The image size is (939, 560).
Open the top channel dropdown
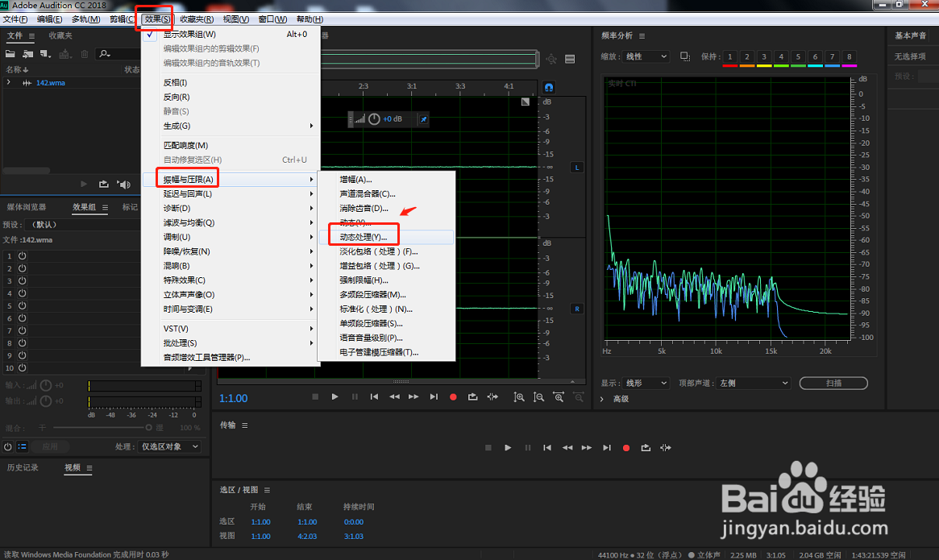pyautogui.click(x=754, y=383)
